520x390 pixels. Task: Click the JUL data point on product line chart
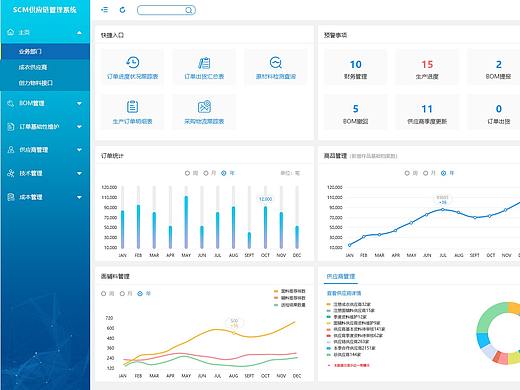[443, 209]
